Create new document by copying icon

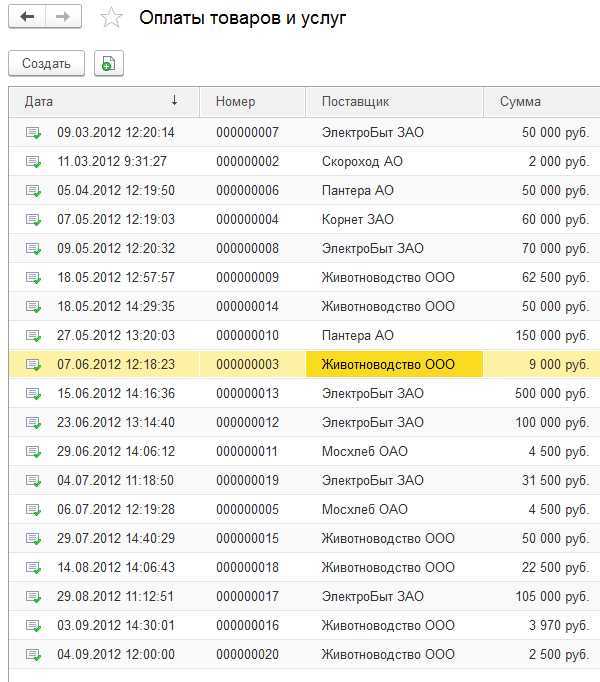[x=109, y=64]
